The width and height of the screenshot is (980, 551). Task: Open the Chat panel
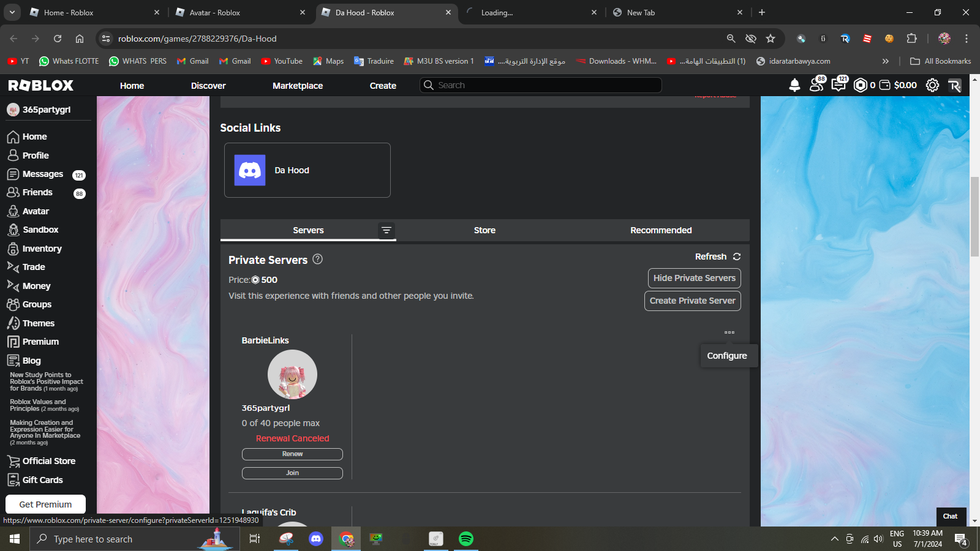point(951,516)
